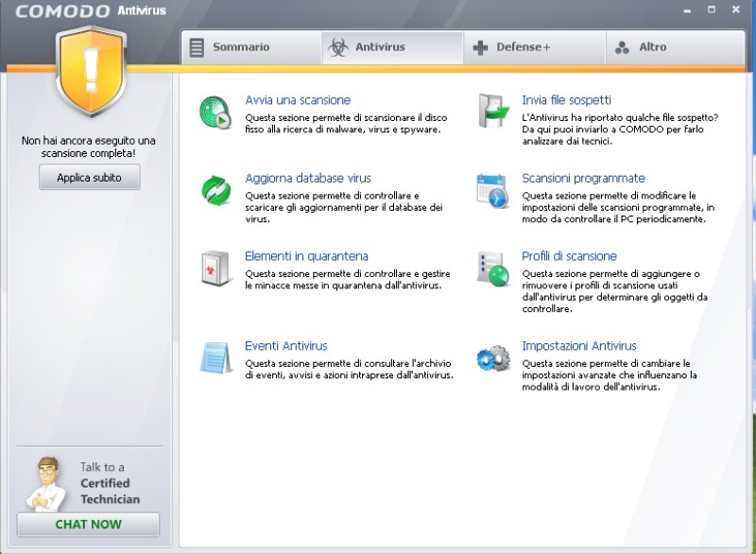Open Eventi Antivirus link
Viewport: 756px width, 554px height.
286,346
